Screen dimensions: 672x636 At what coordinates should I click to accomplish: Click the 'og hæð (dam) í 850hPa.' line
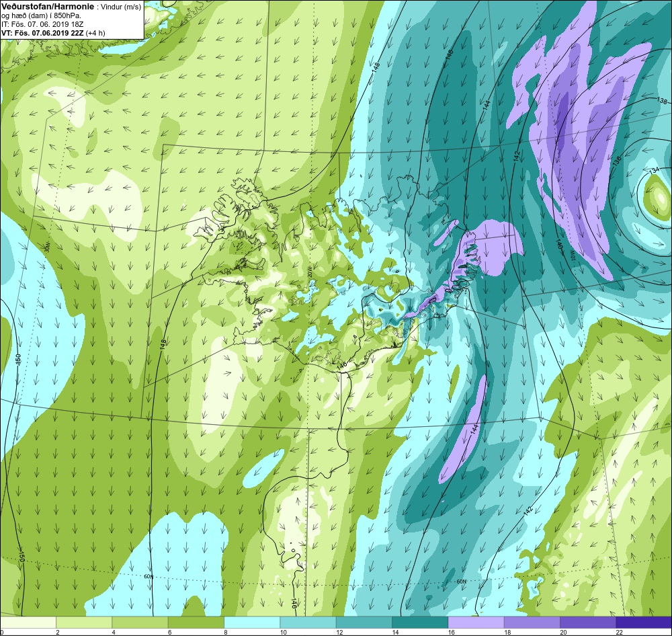pos(42,16)
